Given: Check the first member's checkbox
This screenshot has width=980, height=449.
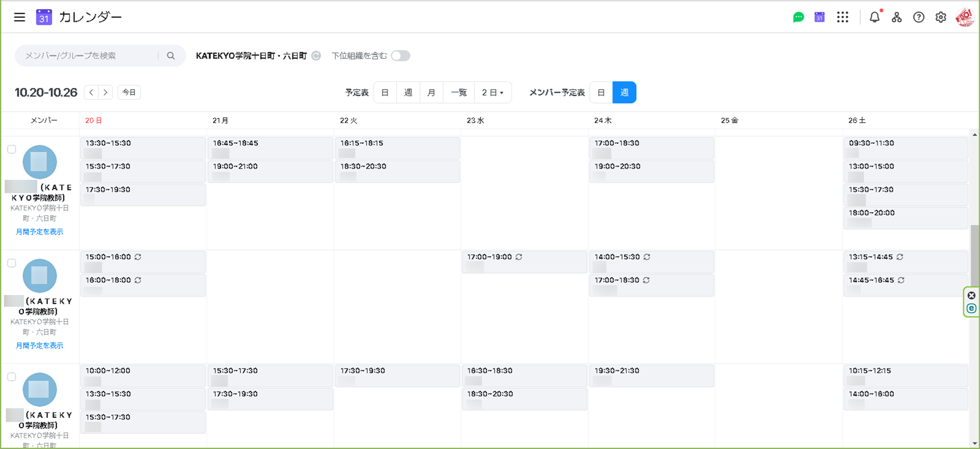Looking at the screenshot, I should point(12,149).
